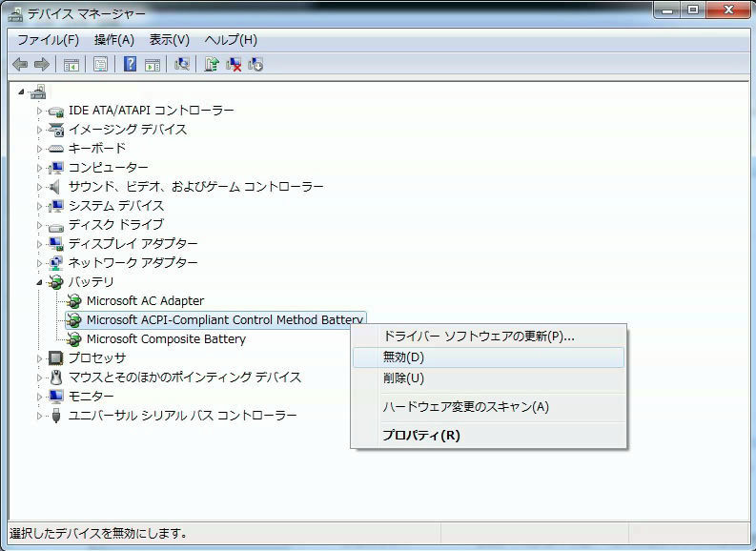756x551 pixels.
Task: Select the ディスプレイ アダプター tree label
Action: click(x=133, y=244)
